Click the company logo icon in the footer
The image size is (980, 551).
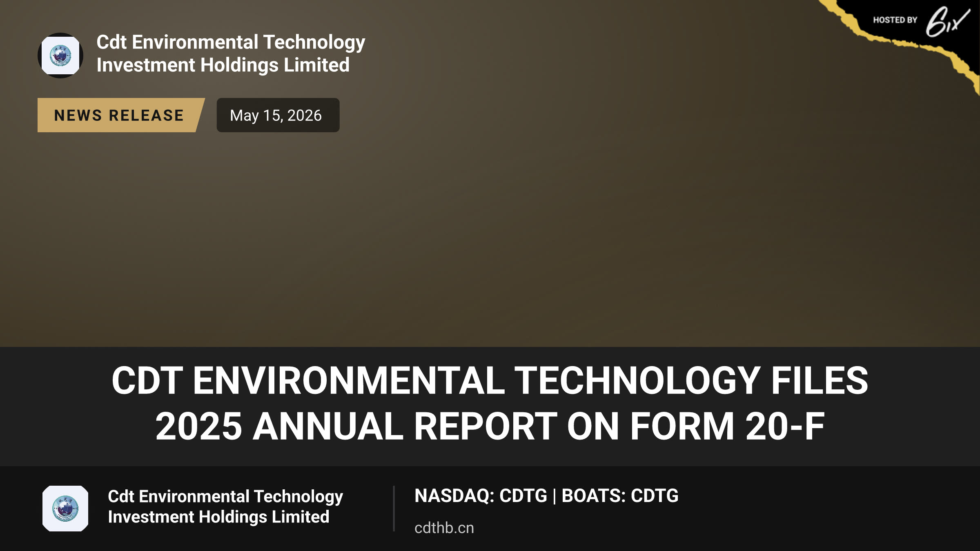pyautogui.click(x=65, y=509)
